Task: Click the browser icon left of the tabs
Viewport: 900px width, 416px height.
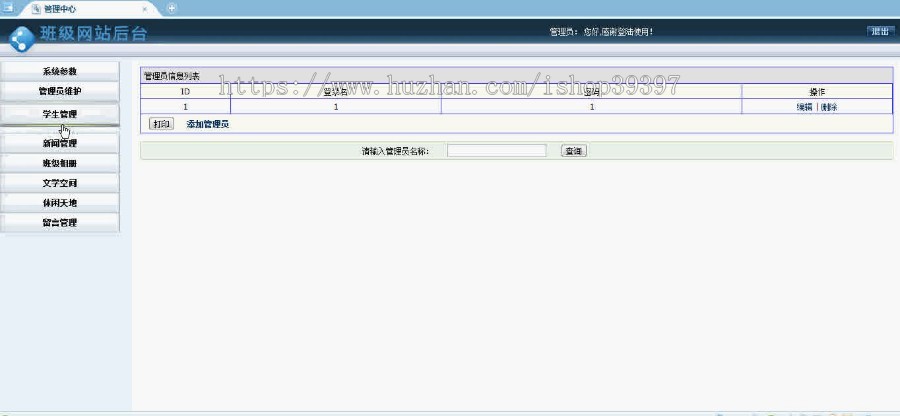Action: click(7, 8)
